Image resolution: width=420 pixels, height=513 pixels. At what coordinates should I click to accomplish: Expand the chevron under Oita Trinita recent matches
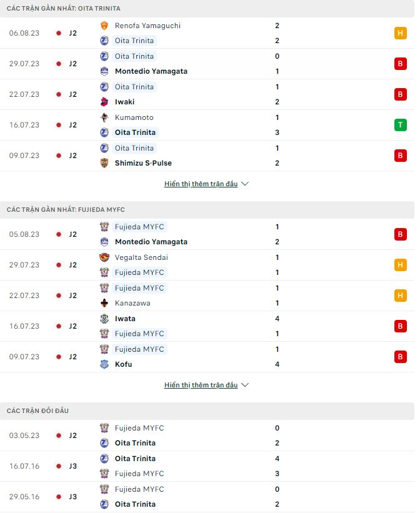(x=245, y=184)
